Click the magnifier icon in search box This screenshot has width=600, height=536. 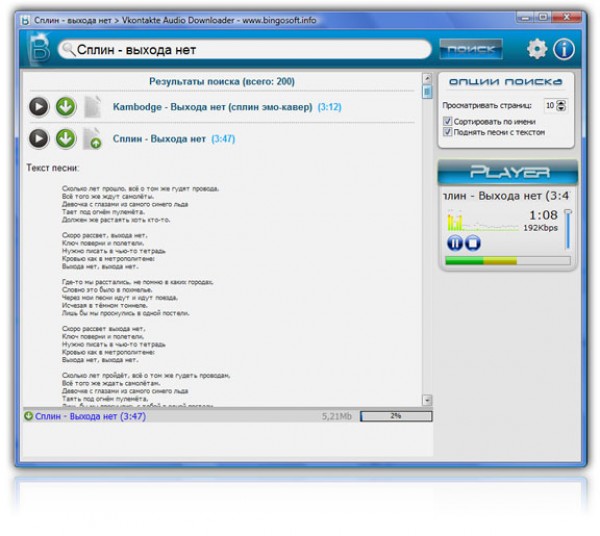coord(69,49)
